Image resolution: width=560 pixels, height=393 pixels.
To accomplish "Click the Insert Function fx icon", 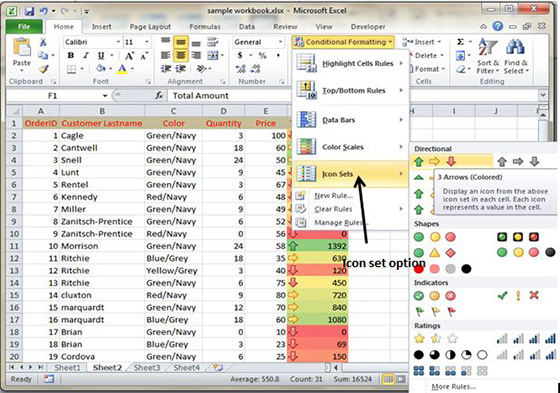I will click(159, 95).
